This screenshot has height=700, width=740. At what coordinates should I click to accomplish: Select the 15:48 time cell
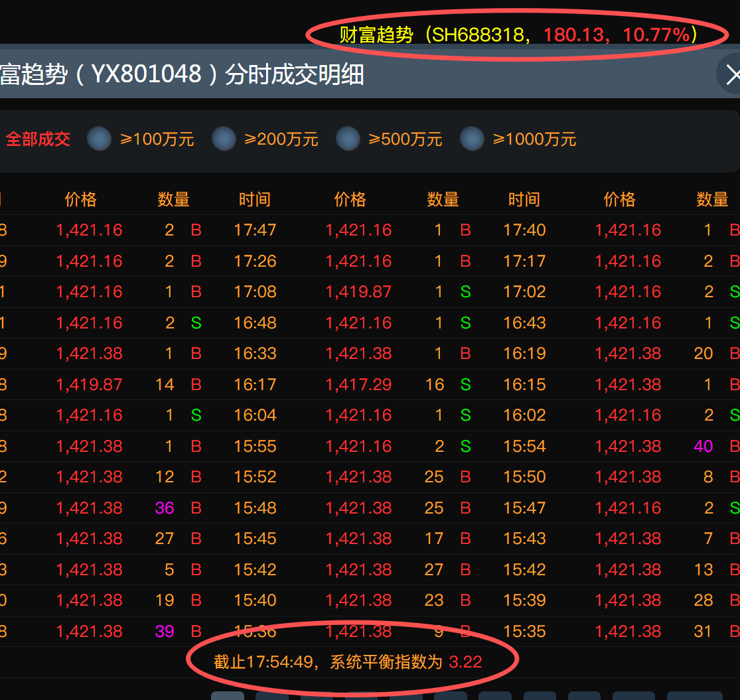pos(256,508)
